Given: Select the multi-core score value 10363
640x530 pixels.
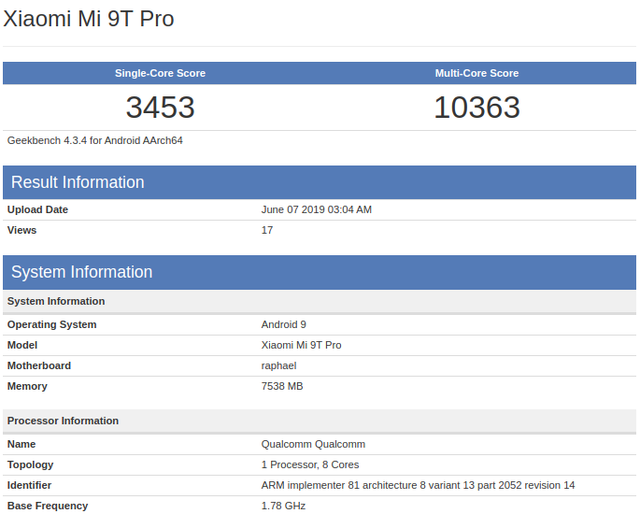Looking at the screenshot, I should [x=477, y=107].
